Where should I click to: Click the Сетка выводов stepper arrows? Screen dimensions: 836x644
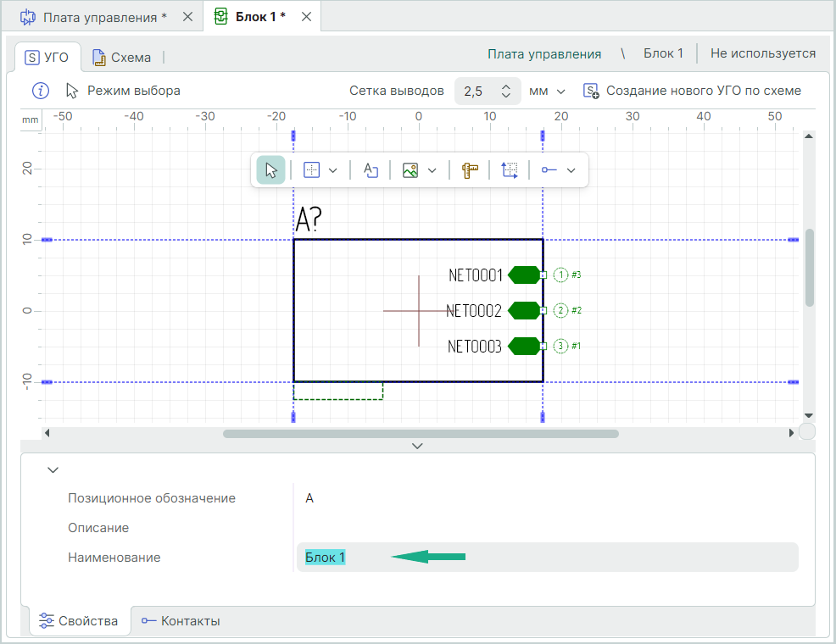pos(505,91)
